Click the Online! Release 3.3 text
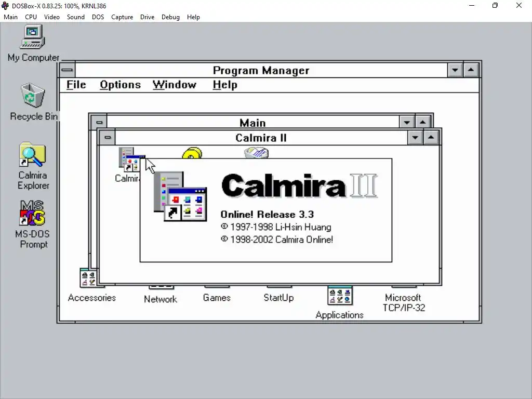Image resolution: width=532 pixels, height=399 pixels. [267, 215]
